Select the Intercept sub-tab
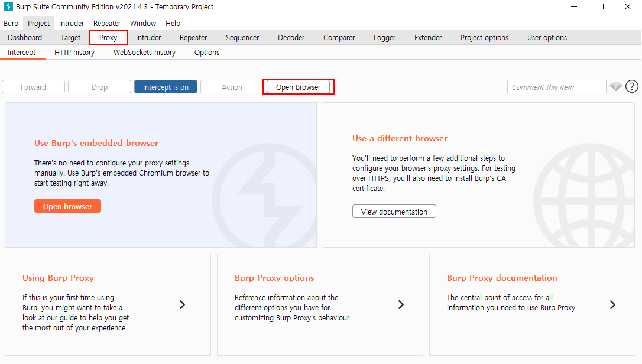The width and height of the screenshot is (642, 364). pos(22,53)
